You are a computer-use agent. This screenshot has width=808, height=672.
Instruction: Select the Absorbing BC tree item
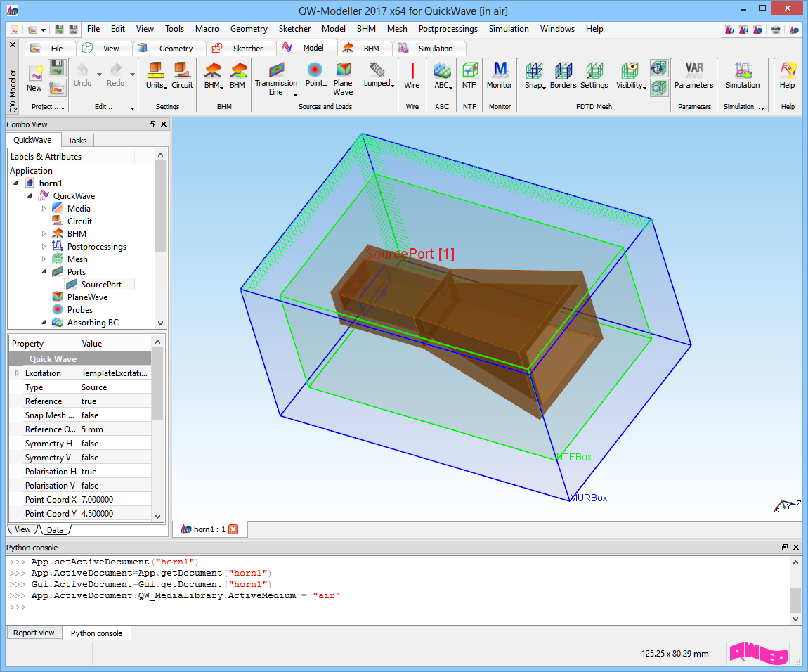tap(93, 323)
